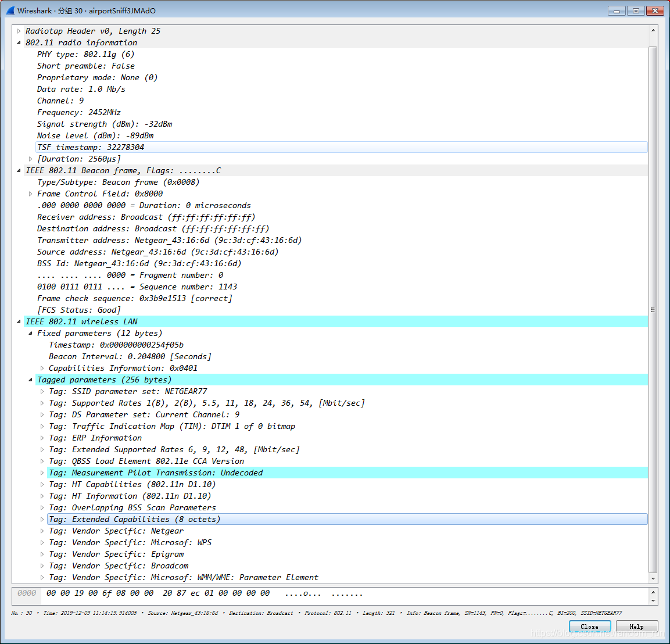
Task: Click the Wireshark fin icon in title bar
Action: click(10, 10)
